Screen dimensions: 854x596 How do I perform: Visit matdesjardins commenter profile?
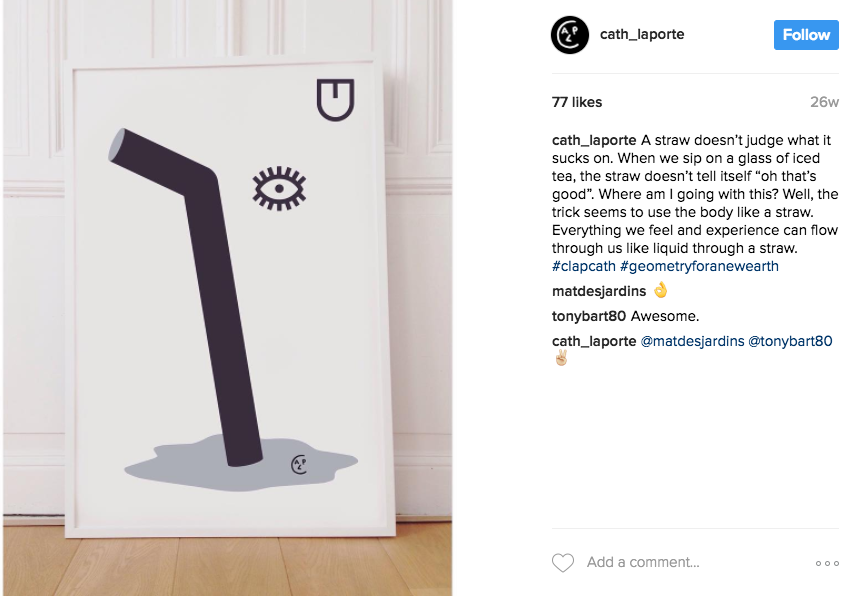pyautogui.click(x=599, y=291)
